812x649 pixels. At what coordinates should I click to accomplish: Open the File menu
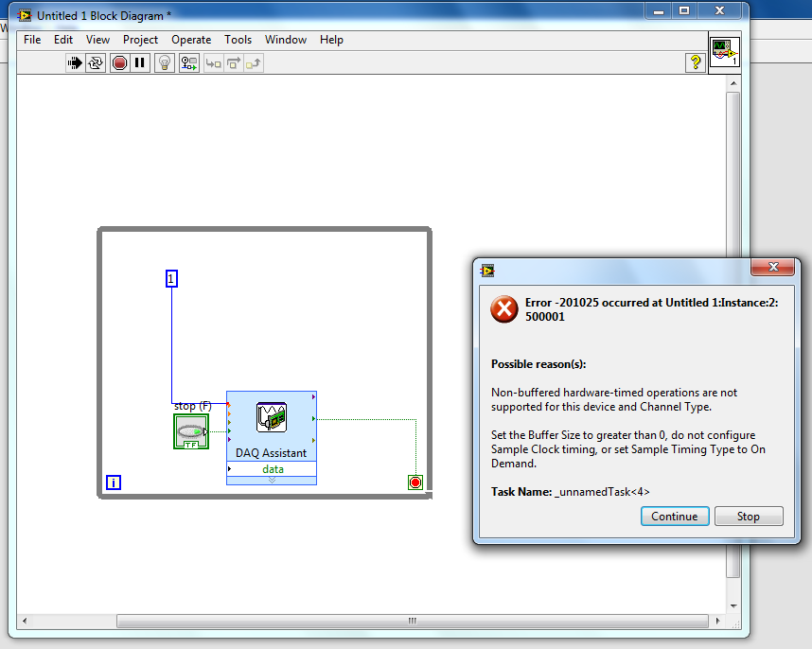[32, 40]
